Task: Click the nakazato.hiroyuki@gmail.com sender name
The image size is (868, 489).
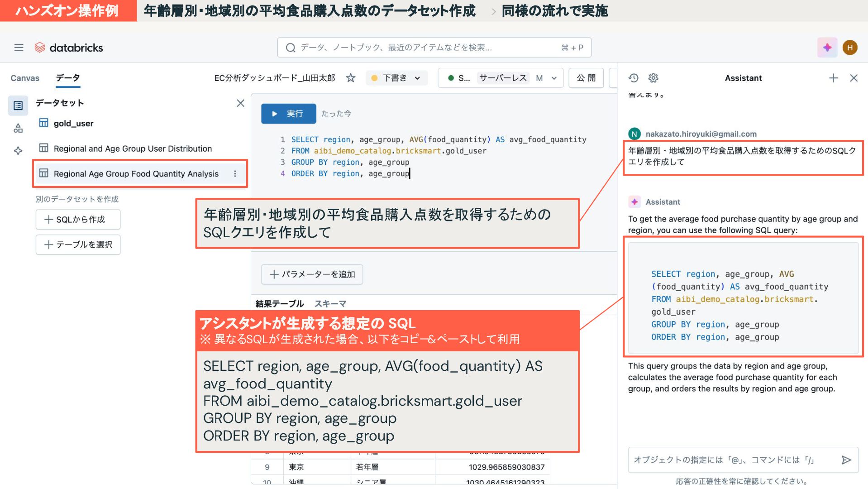Action: pos(701,134)
